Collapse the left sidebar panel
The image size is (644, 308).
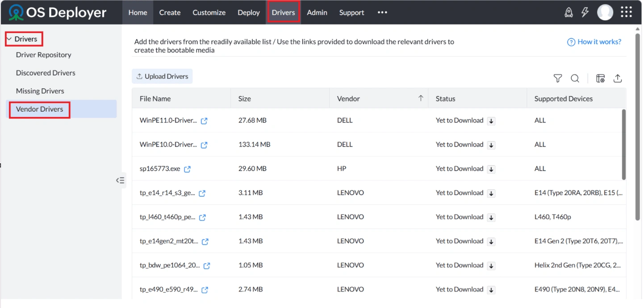click(x=121, y=180)
